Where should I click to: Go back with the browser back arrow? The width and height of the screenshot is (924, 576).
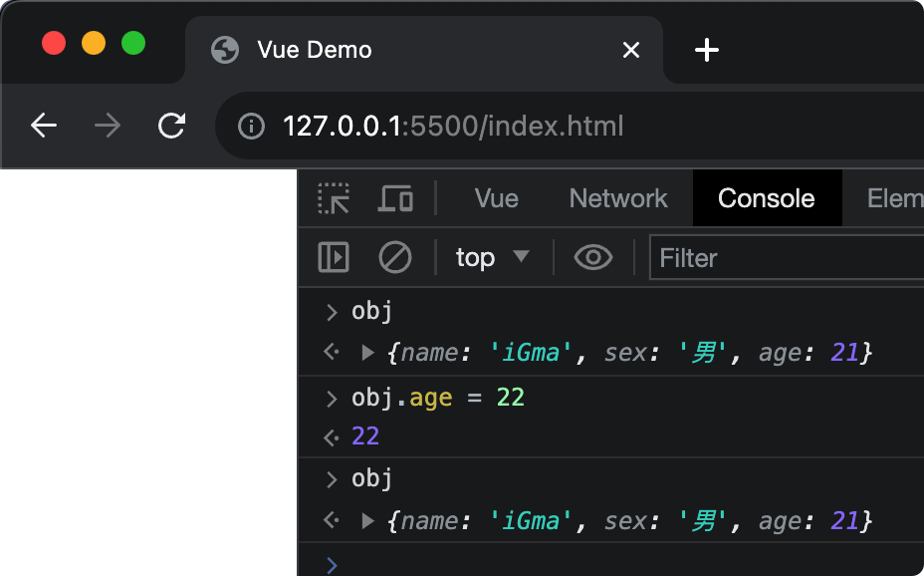tap(44, 126)
